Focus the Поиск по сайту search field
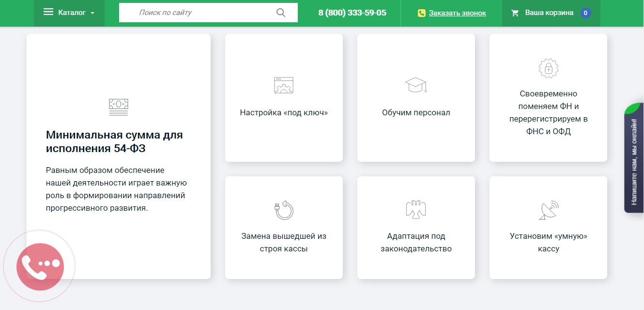 click(208, 13)
